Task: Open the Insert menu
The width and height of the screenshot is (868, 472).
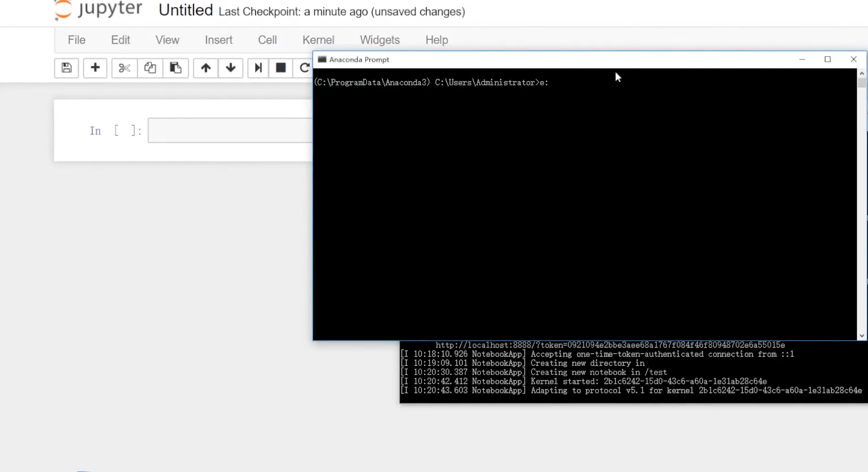Action: coord(219,40)
